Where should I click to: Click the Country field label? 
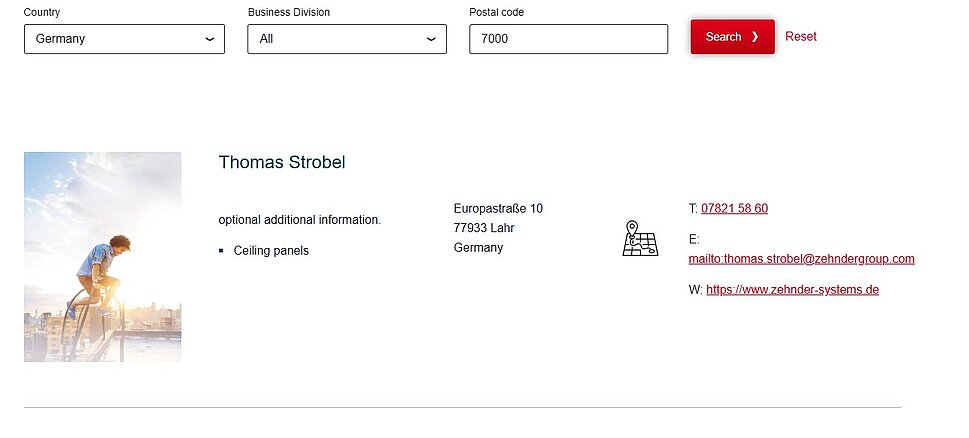click(x=40, y=12)
